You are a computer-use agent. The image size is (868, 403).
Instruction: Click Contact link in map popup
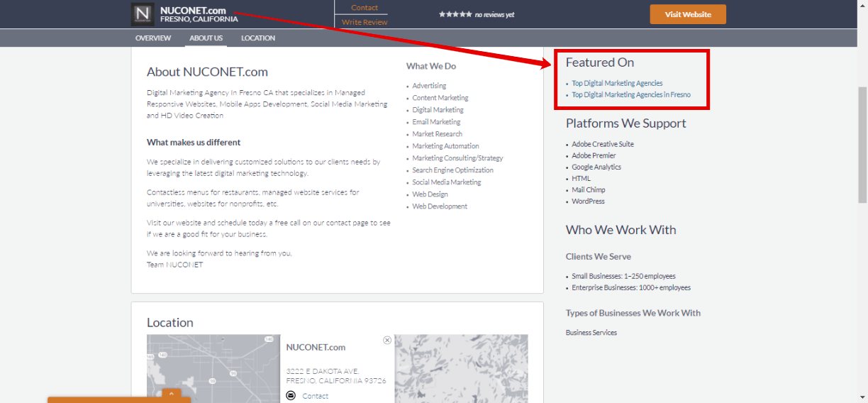pos(316,396)
